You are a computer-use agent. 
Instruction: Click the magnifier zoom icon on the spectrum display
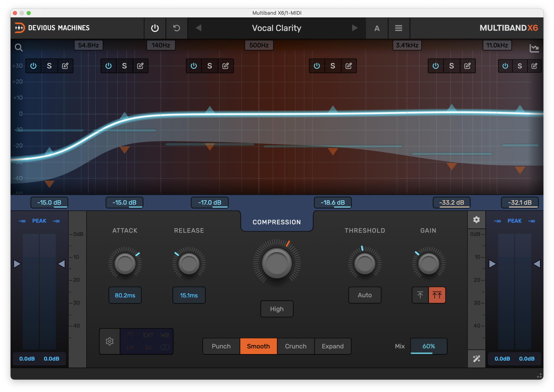(19, 47)
